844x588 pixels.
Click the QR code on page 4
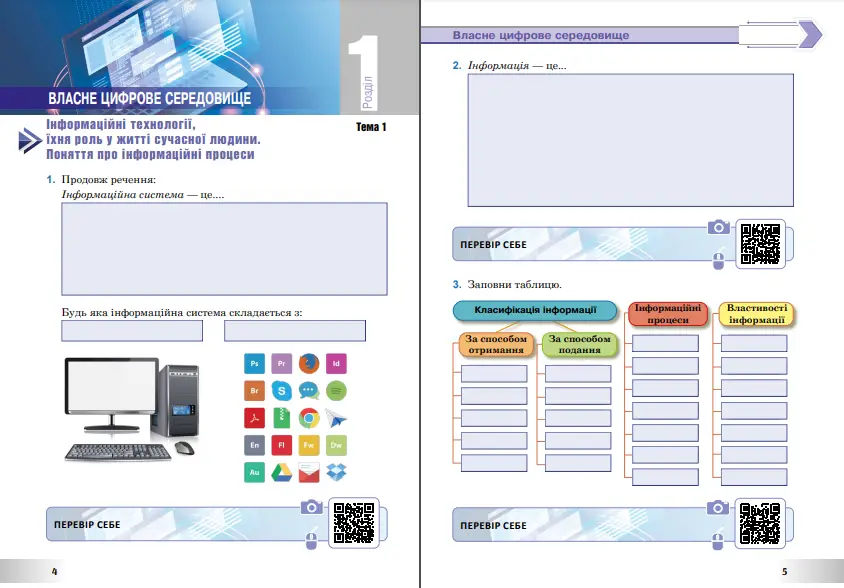(x=353, y=523)
